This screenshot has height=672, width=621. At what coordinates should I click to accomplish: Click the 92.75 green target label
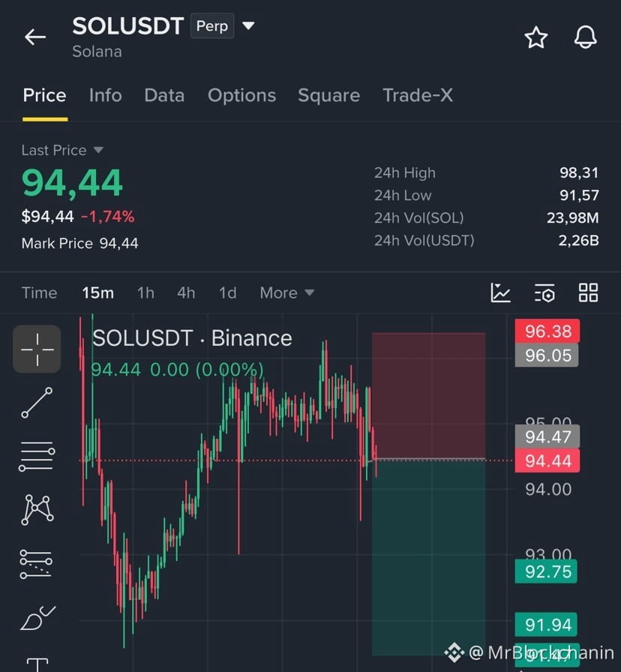pyautogui.click(x=546, y=571)
